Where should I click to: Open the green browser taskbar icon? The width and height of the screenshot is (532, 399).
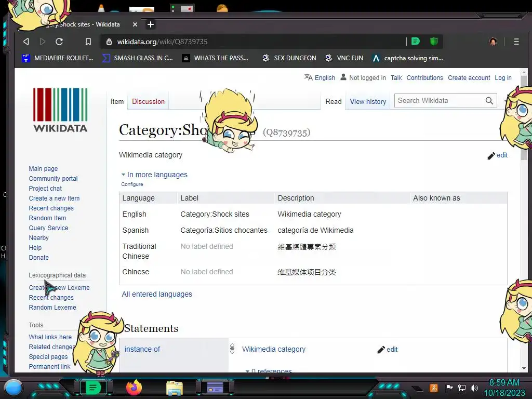tap(93, 388)
